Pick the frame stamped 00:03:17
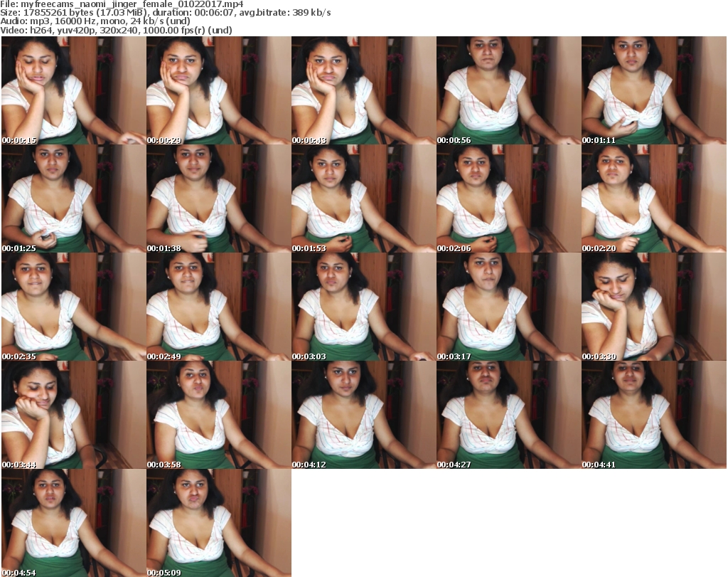Viewport: 728px width, 577px height. 509,307
